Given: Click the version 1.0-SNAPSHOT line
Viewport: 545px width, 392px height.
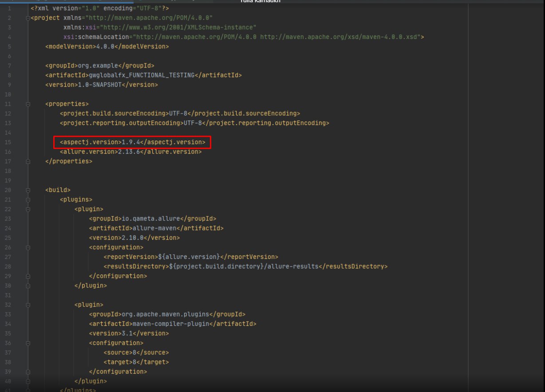Looking at the screenshot, I should 102,85.
